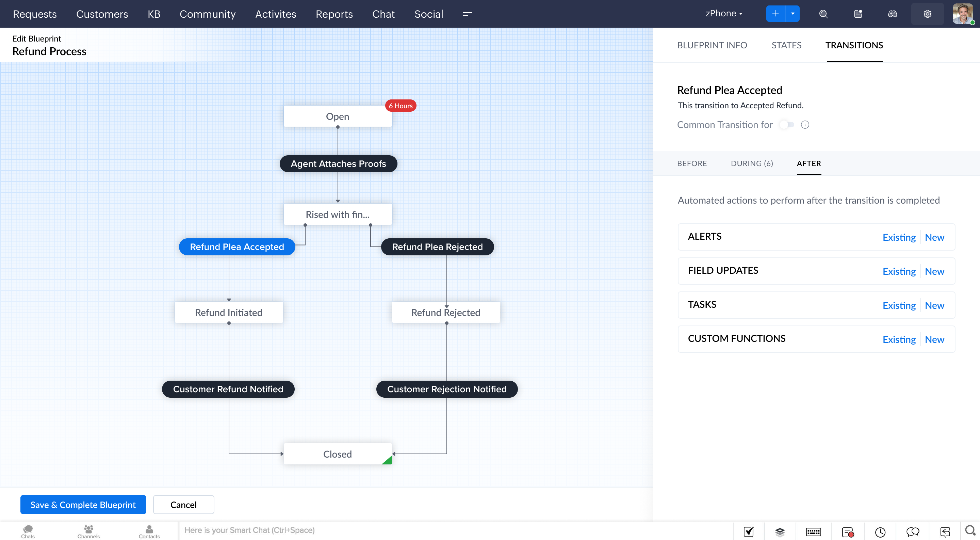This screenshot has height=540, width=980.
Task: Select Existing link for CUSTOM FUNCTIONS
Action: 899,339
